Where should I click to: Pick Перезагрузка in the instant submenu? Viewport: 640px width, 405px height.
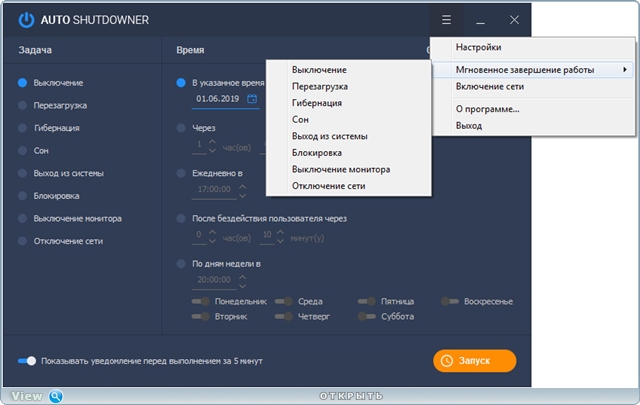(349, 87)
